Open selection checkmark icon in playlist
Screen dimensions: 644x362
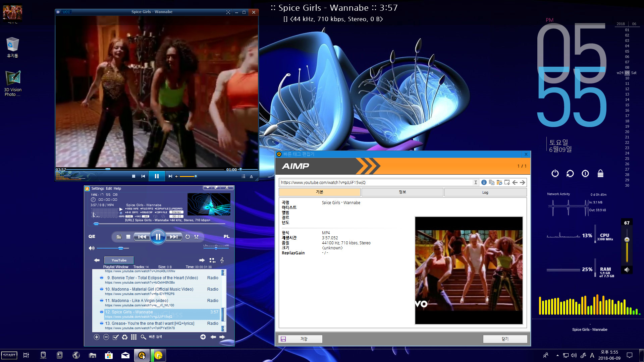point(115,337)
